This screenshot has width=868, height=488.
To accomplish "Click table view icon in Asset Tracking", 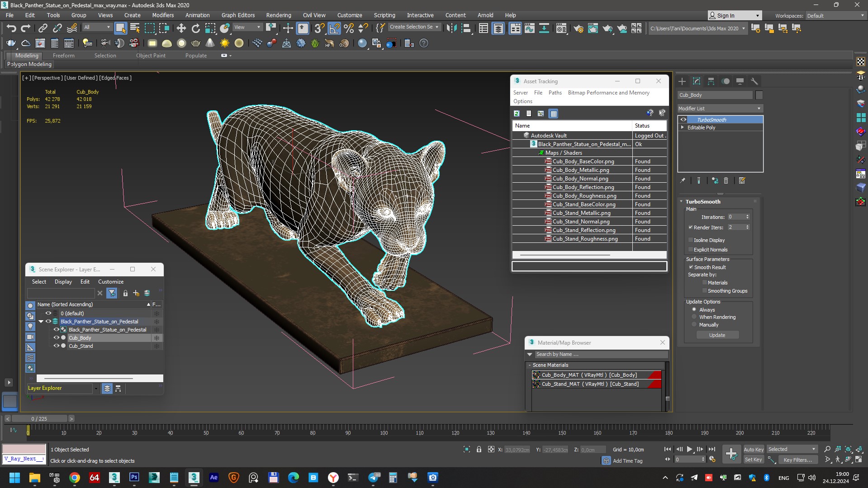I will point(553,114).
